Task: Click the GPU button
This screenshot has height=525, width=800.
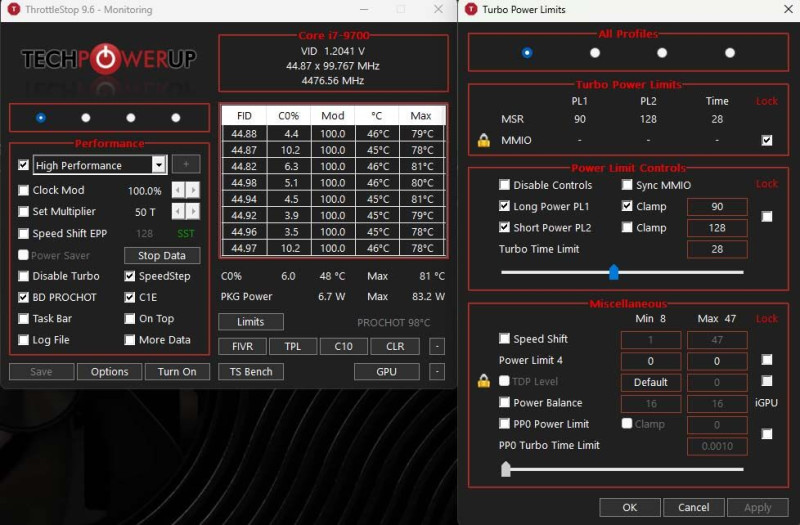Action: (386, 371)
